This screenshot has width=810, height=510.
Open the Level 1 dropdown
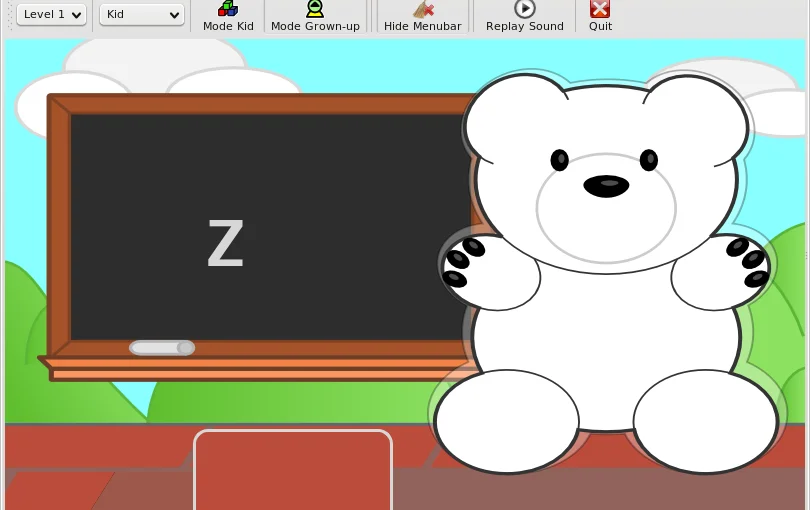coord(51,14)
